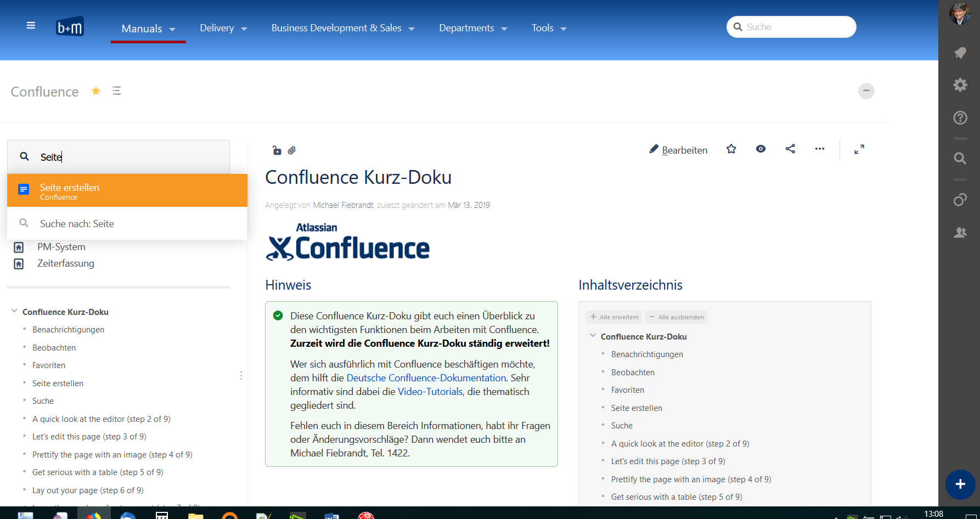980x519 pixels.
Task: Open the Manuals menu
Action: tap(148, 29)
